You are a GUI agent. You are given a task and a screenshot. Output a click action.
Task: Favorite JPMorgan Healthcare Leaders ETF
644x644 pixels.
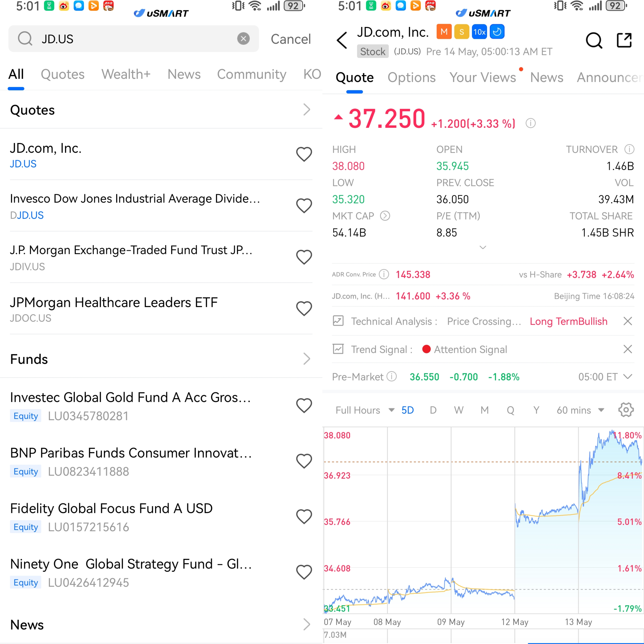click(x=304, y=308)
